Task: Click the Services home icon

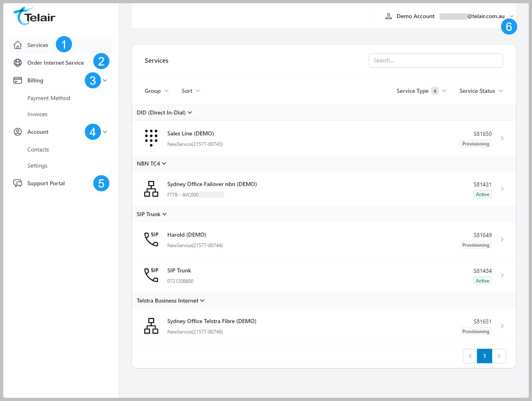Action: 18,45
